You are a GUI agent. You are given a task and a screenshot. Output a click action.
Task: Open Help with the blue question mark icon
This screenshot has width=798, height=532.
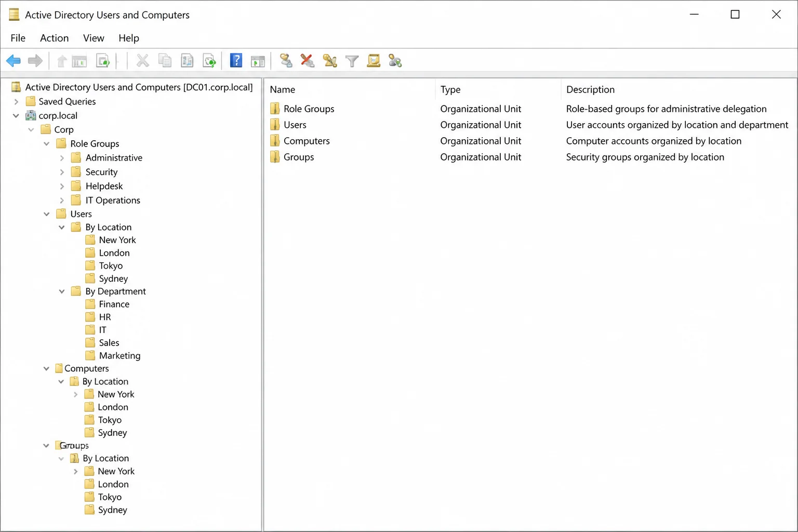(x=236, y=61)
